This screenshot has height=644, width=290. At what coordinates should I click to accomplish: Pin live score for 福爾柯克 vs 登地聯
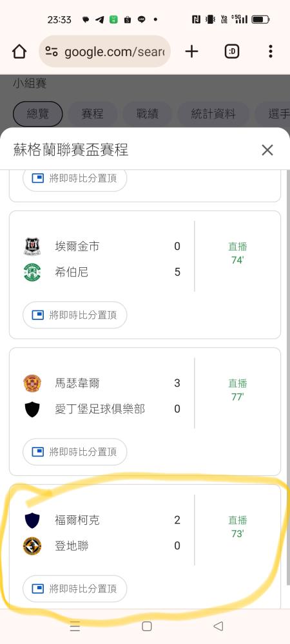(75, 589)
